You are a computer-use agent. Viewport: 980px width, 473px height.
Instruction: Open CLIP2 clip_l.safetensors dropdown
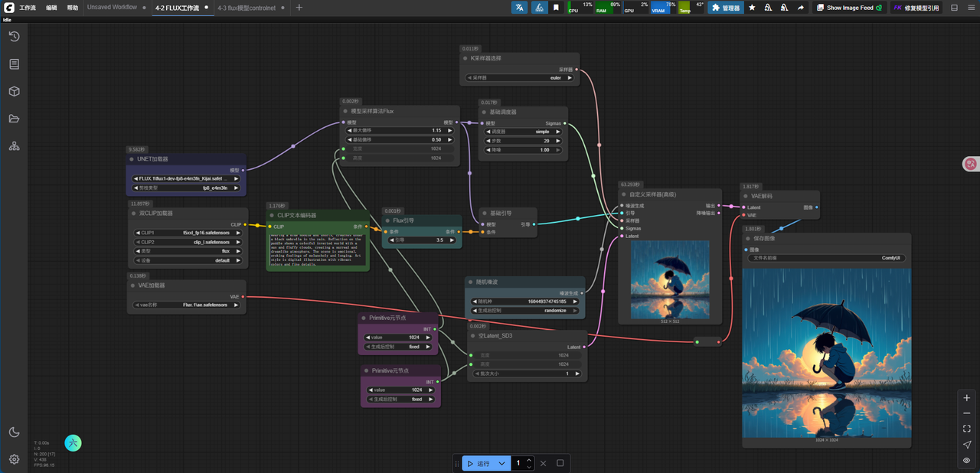188,242
